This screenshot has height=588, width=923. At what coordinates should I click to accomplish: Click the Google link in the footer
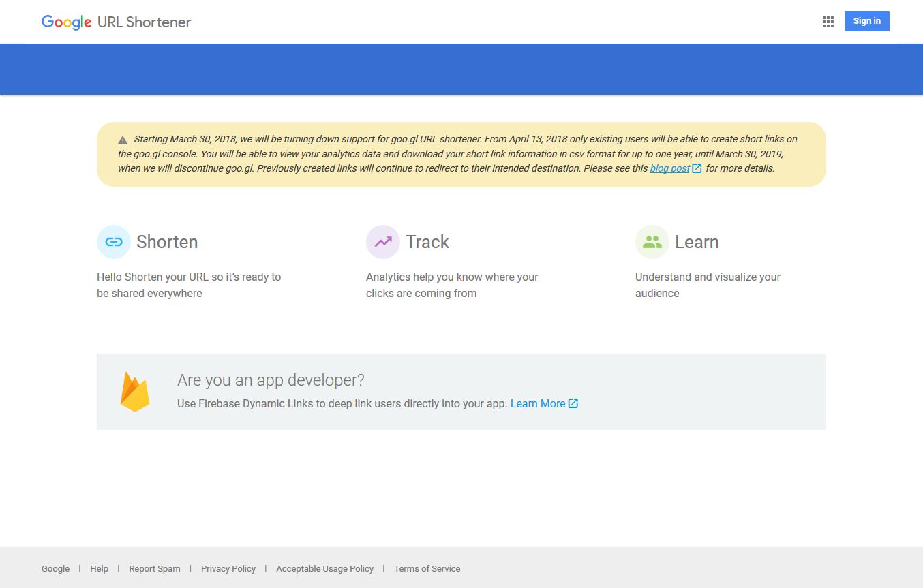pos(55,568)
